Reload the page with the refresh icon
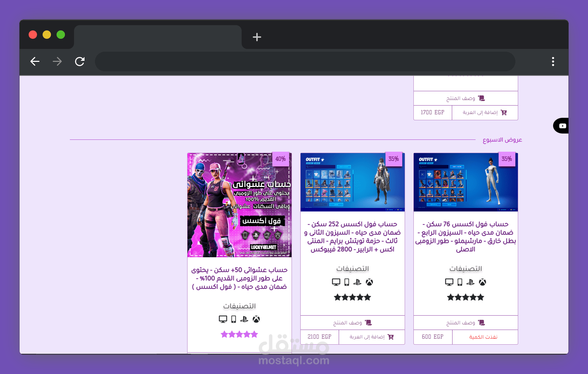The width and height of the screenshot is (588, 374). coord(80,62)
